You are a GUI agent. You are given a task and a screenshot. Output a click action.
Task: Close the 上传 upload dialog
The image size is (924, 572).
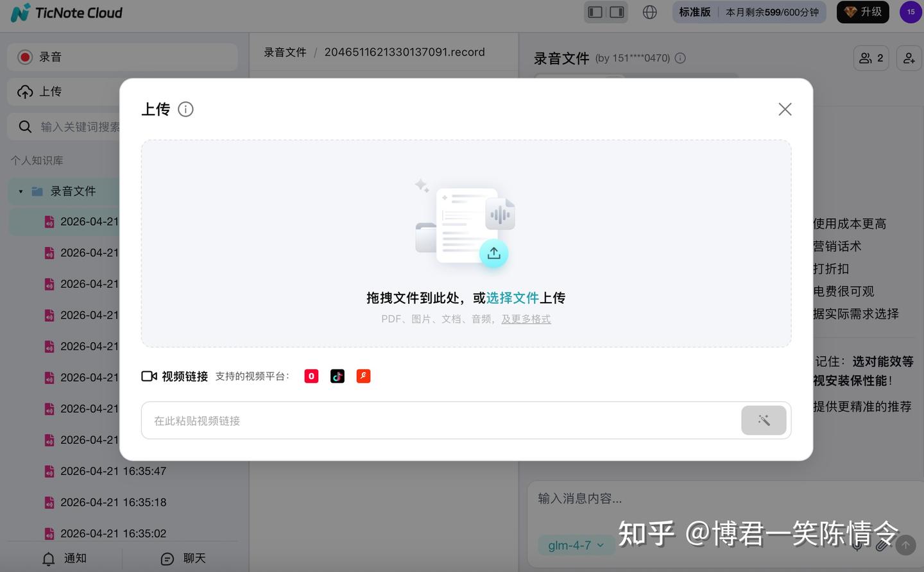[785, 109]
